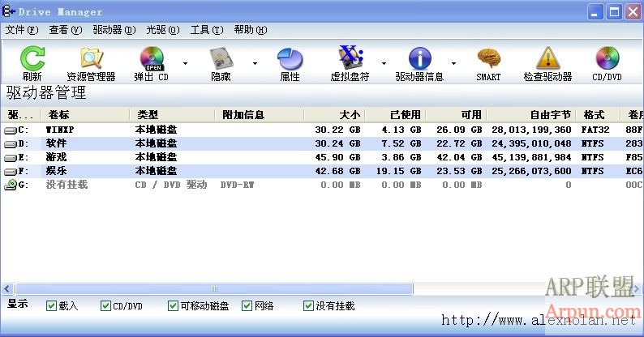
Task: Select the F: drive icon
Action: [x=11, y=172]
